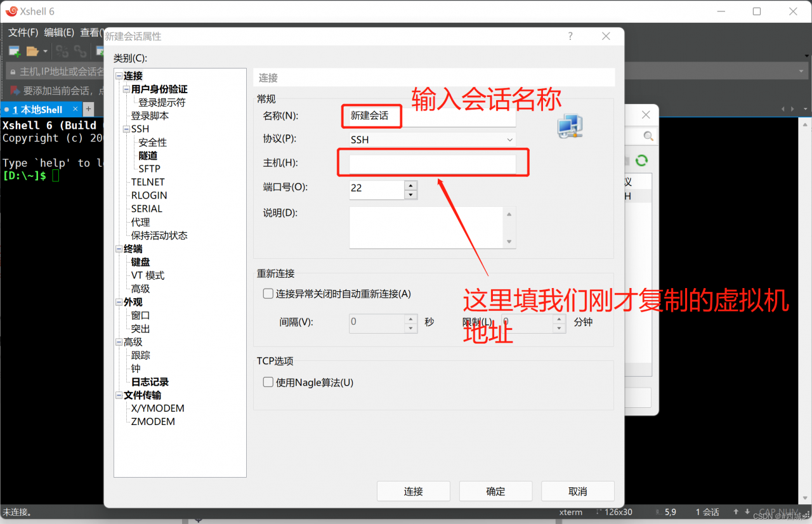Screen dimensions: 812x524
Task: Click the description box scroll-down arrow
Action: click(x=509, y=242)
